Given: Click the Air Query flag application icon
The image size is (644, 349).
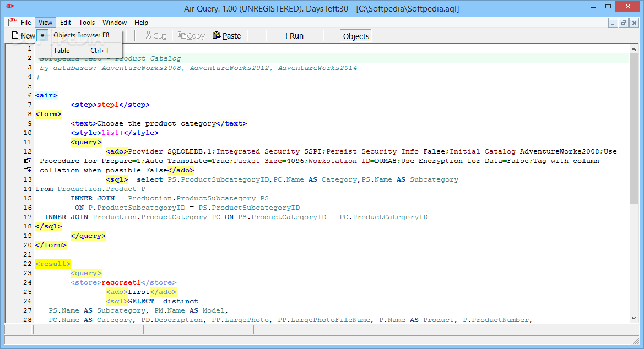Looking at the screenshot, I should tap(10, 7).
